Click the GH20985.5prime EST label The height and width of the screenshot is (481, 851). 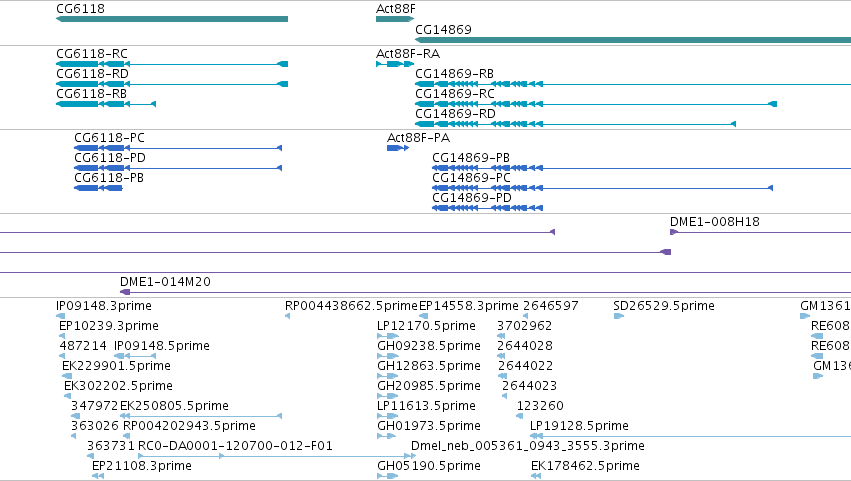(429, 386)
